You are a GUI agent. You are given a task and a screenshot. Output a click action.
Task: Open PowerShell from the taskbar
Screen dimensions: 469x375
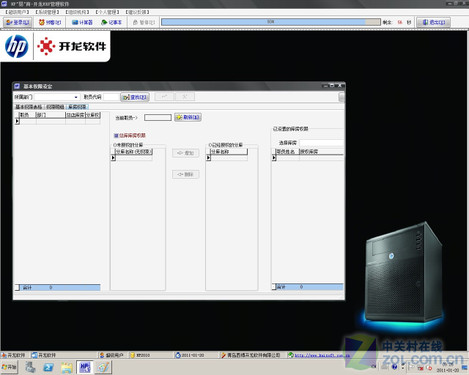(x=48, y=367)
